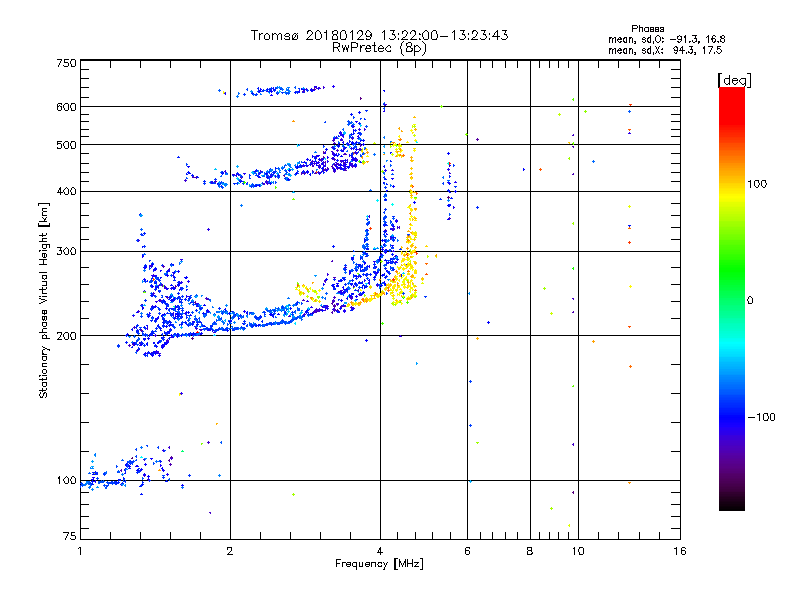The image size is (800, 600).
Task: Click the plot title 'Tromsø 20180129 13:22:00-13:23:43'
Action: pos(379,35)
